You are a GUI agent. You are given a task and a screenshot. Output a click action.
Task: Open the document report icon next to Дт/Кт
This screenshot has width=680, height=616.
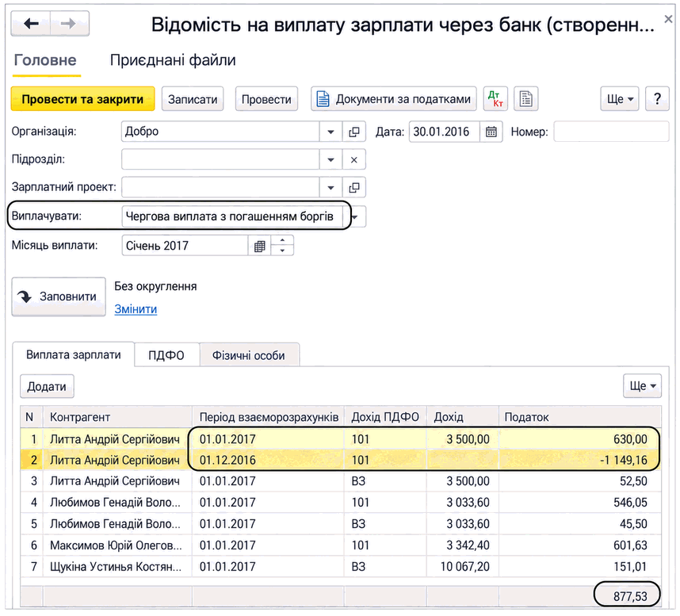tap(525, 99)
